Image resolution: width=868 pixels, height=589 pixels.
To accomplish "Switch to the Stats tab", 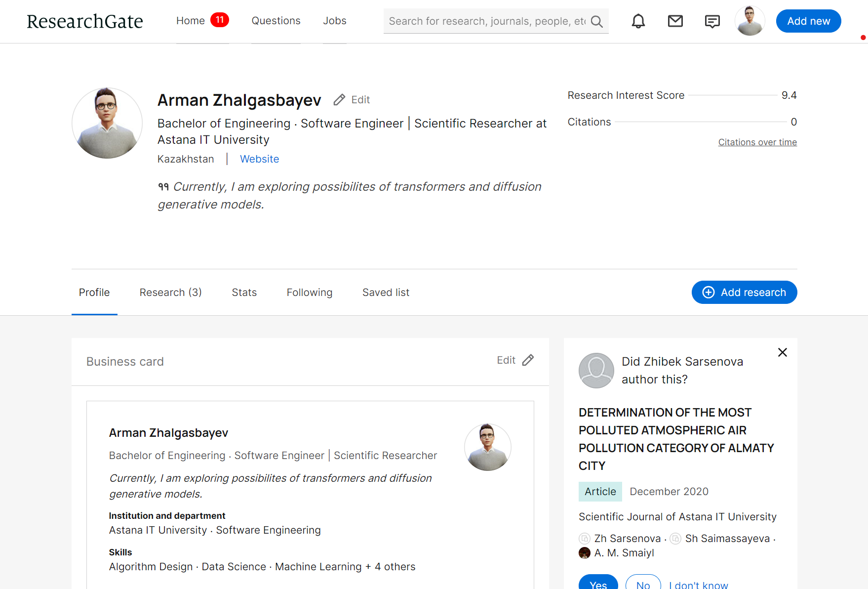I will click(244, 293).
